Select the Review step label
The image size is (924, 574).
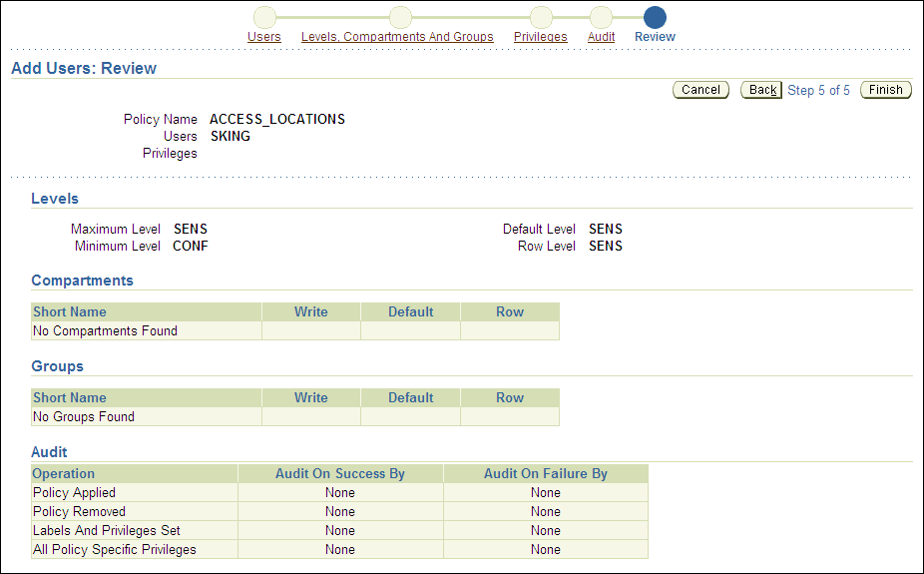pos(655,37)
